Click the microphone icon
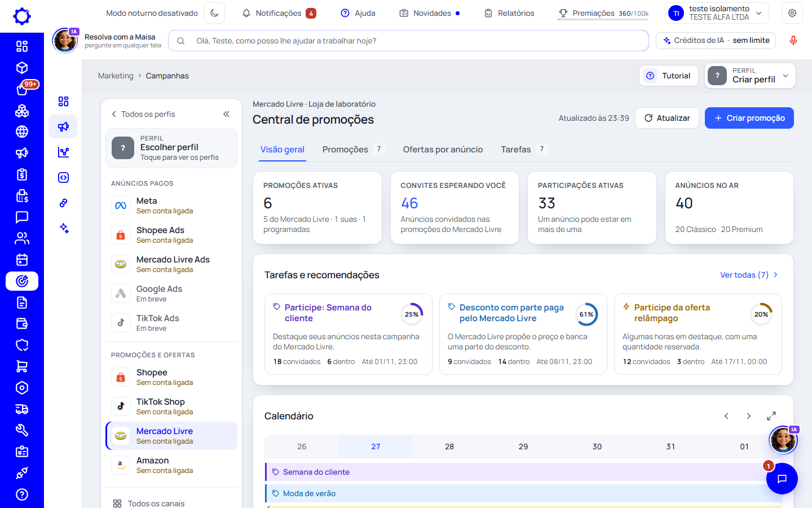 click(793, 41)
